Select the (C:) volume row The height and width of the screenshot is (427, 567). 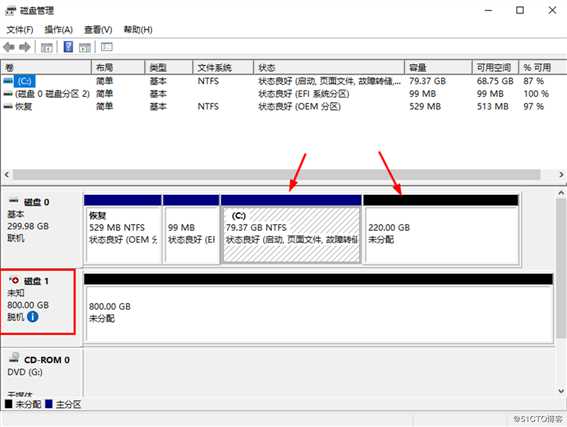284,81
